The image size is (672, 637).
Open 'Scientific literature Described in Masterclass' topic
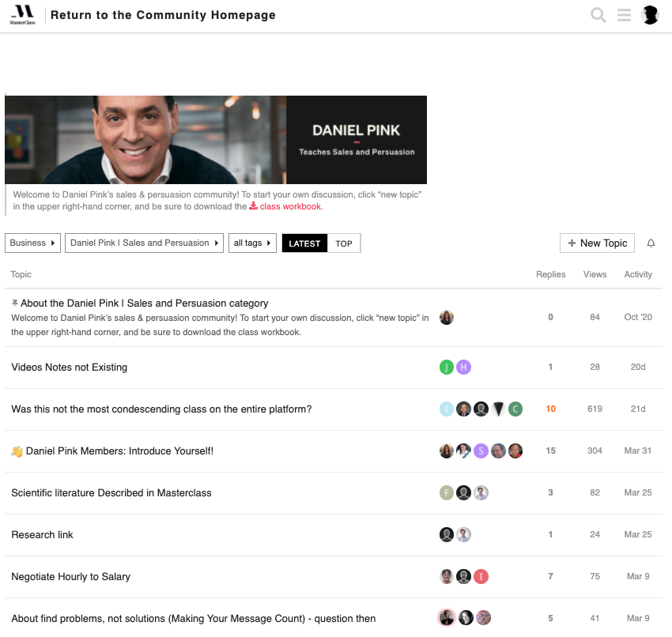(x=111, y=492)
